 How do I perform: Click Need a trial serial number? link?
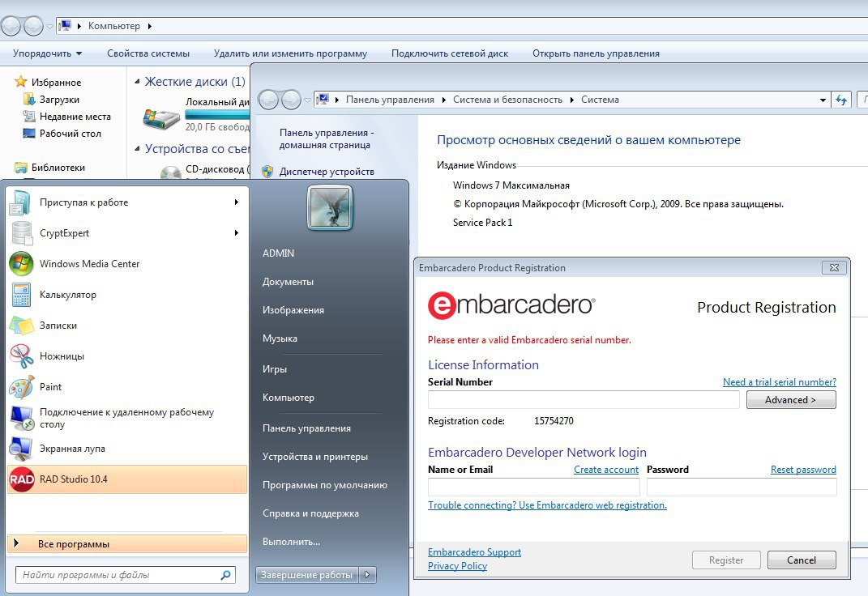pyautogui.click(x=780, y=382)
